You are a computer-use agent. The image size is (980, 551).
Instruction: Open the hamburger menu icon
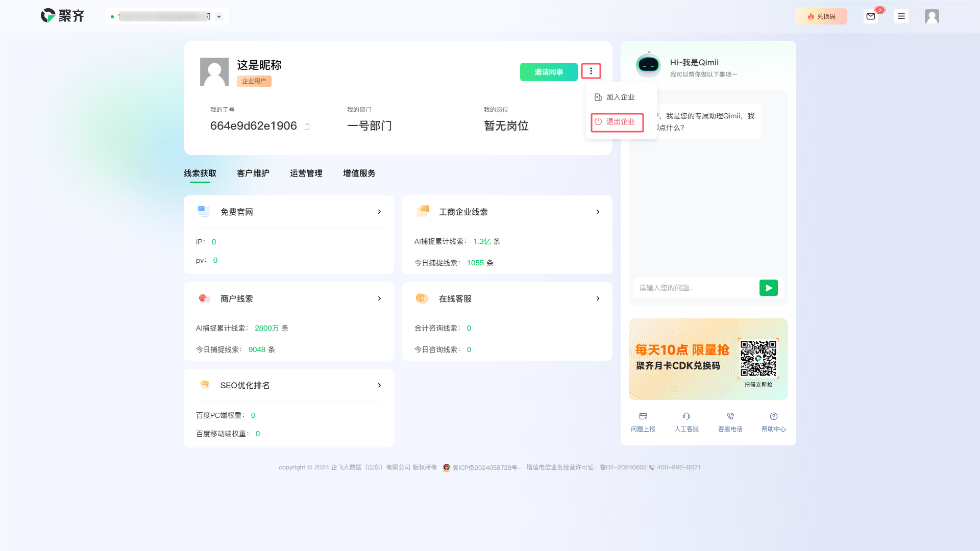tap(901, 16)
